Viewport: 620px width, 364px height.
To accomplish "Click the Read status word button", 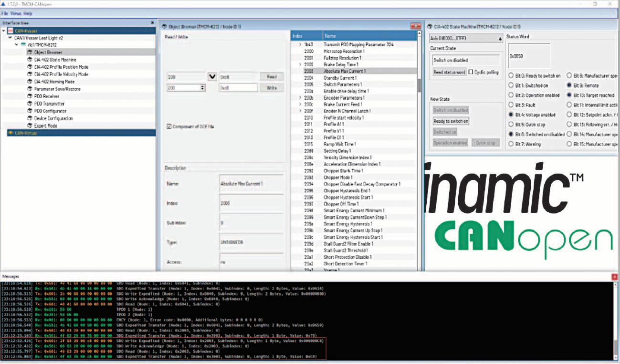I will [449, 73].
